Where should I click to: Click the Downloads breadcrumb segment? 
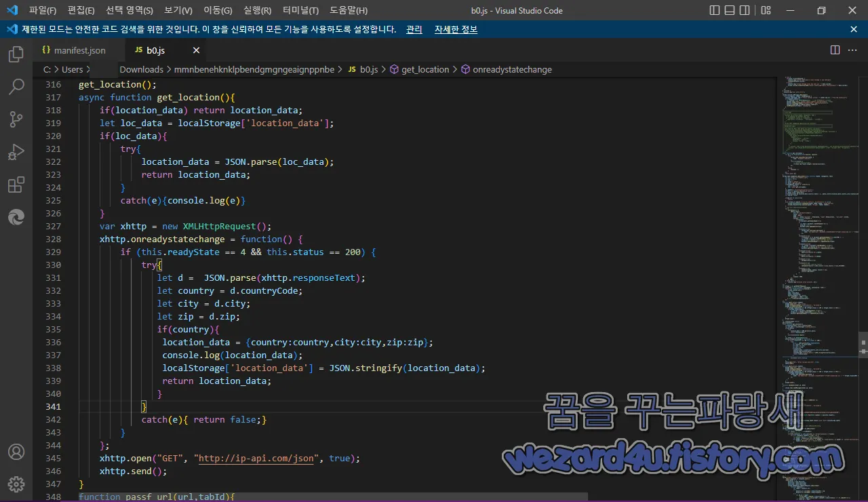pyautogui.click(x=141, y=69)
